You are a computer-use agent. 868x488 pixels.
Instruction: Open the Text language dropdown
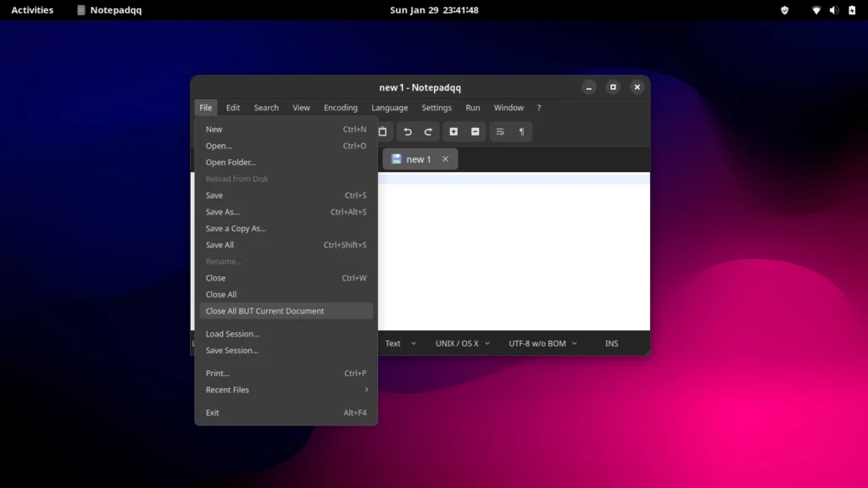coord(398,343)
